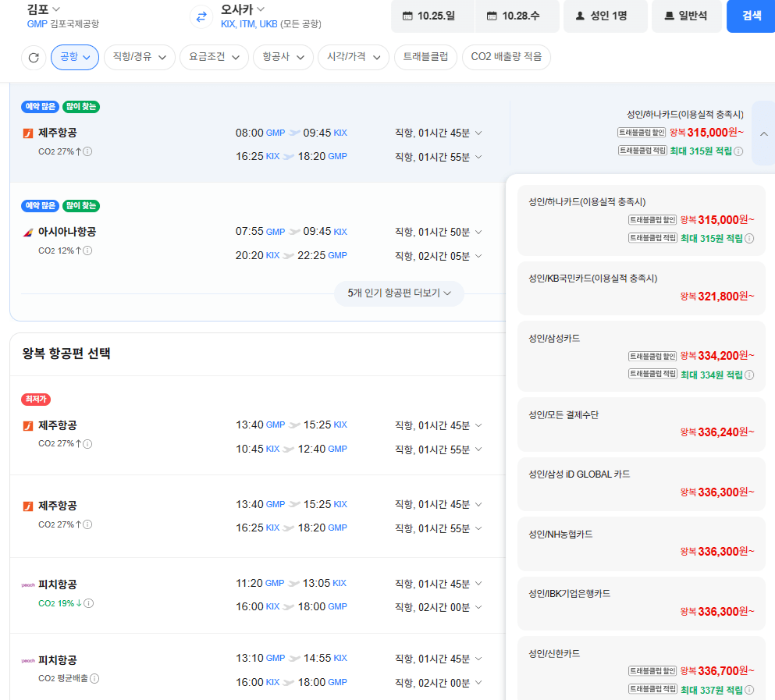Image resolution: width=775 pixels, height=700 pixels.
Task: Click 왕복 항공편 선택 heading
Action: [66, 353]
